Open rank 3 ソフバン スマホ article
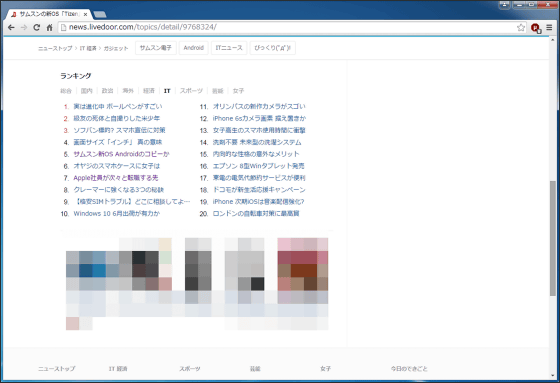Viewport: 560px width, 383px height. coord(119,130)
